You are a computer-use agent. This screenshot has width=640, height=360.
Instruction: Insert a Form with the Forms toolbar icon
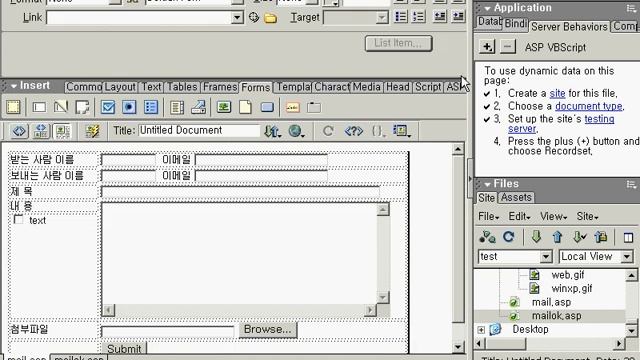[x=13, y=107]
